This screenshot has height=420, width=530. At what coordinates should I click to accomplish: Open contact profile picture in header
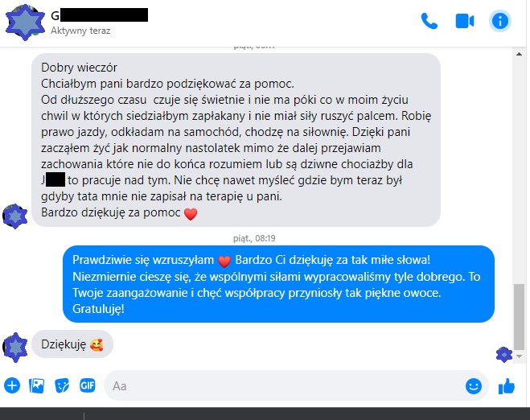[25, 23]
